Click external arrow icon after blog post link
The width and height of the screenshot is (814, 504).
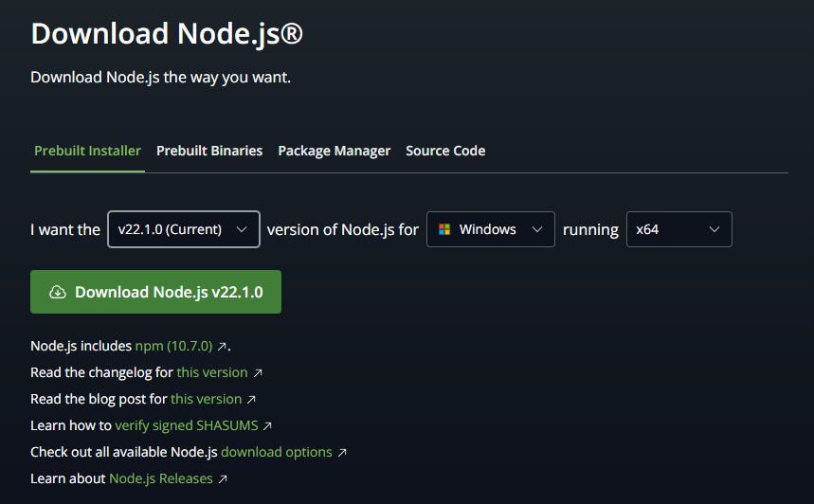(x=251, y=399)
